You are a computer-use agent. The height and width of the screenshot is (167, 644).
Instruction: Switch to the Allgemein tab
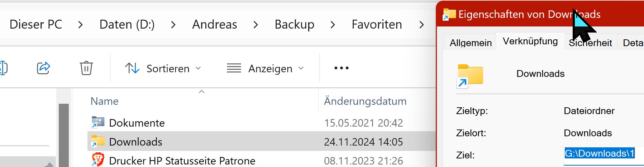coord(471,43)
